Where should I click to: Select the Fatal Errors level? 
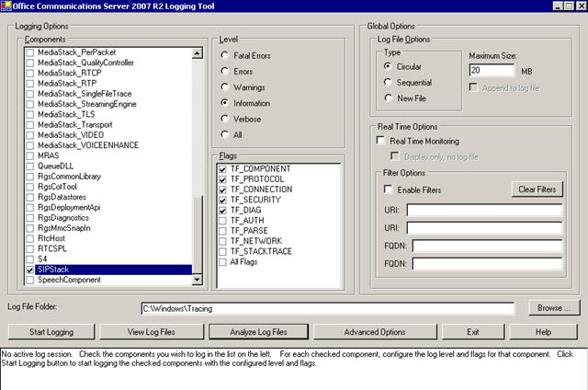224,55
